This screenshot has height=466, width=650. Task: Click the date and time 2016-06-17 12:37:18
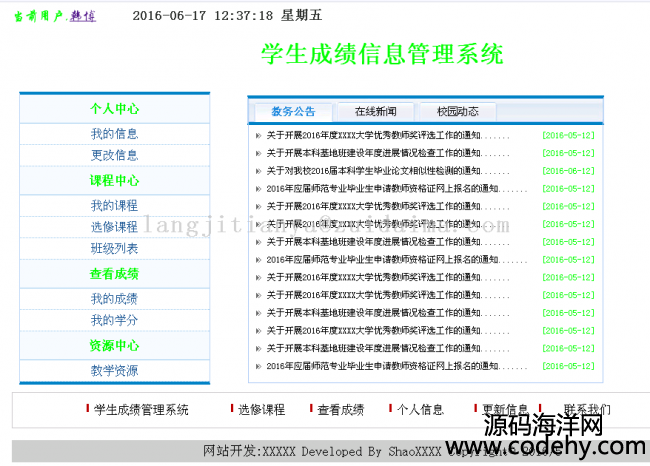[203, 16]
